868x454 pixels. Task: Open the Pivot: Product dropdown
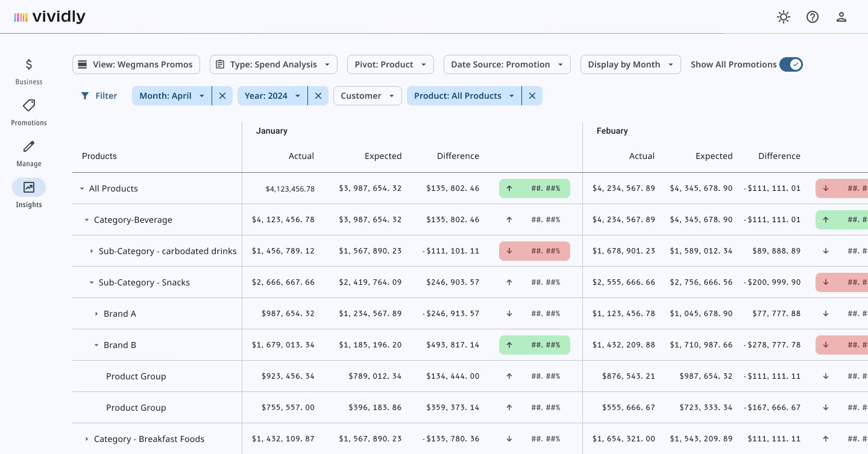(390, 64)
